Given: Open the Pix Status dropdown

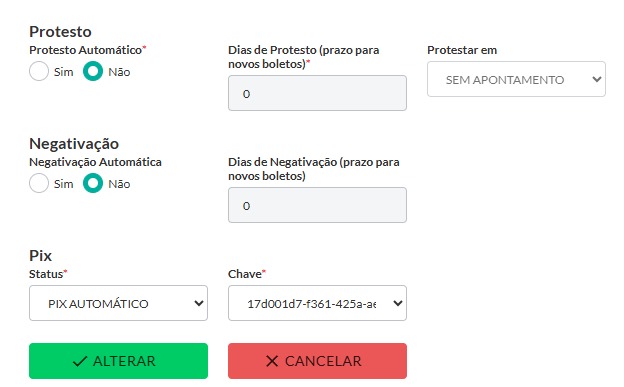Looking at the screenshot, I should (x=118, y=303).
